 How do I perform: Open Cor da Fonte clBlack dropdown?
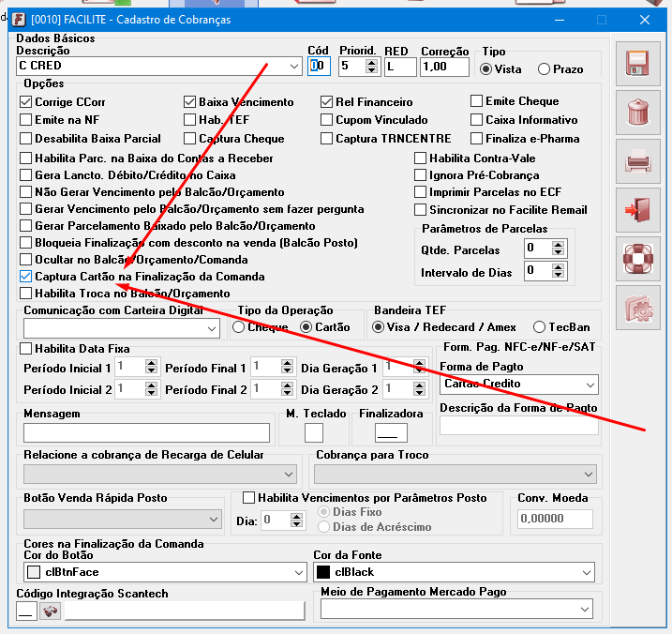click(x=587, y=573)
